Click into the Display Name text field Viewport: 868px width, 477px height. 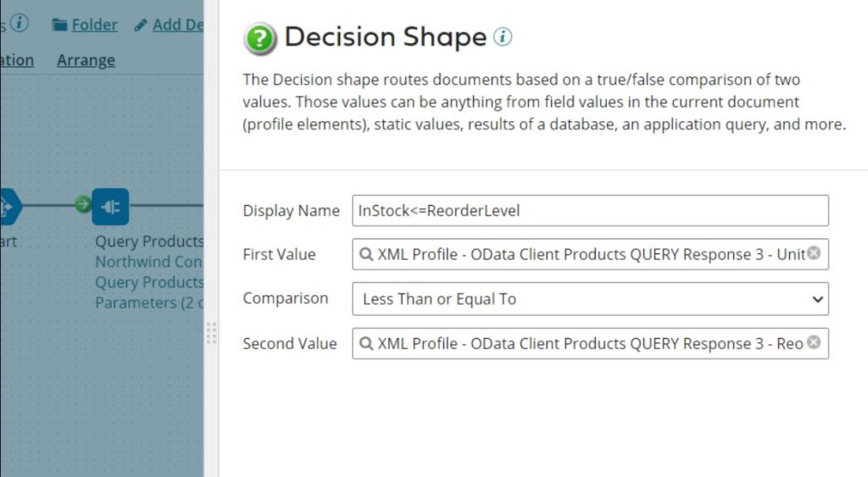click(x=590, y=211)
